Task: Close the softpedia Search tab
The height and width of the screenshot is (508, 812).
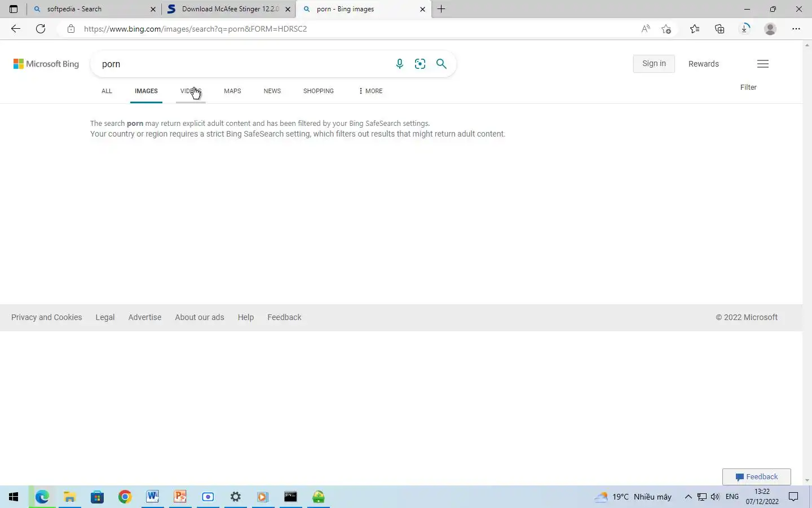Action: 153,9
